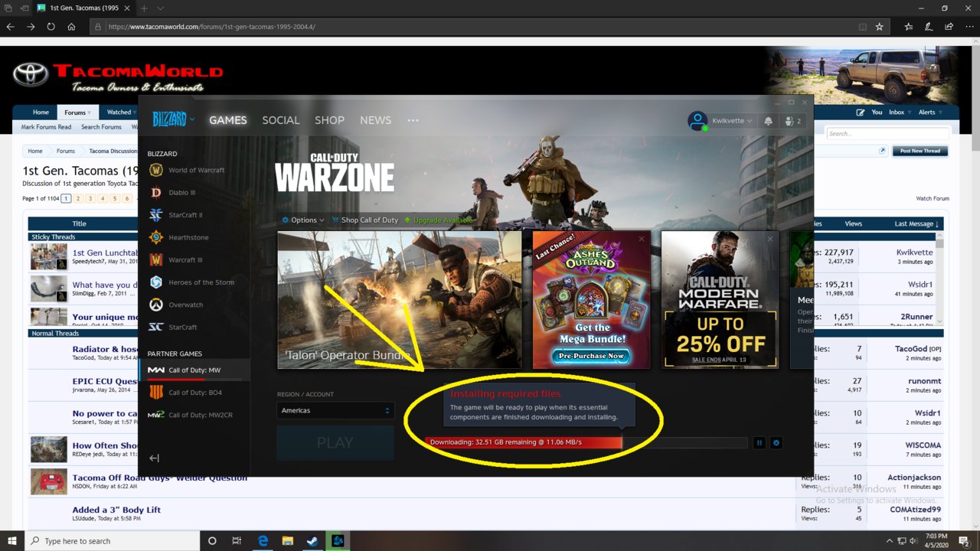Open Steam from the taskbar
980x551 pixels.
312,540
